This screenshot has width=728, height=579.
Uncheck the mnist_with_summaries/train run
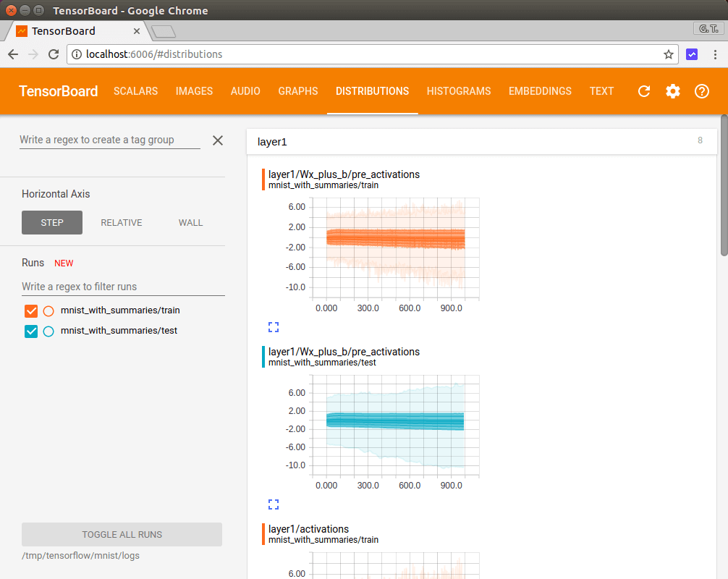31,311
